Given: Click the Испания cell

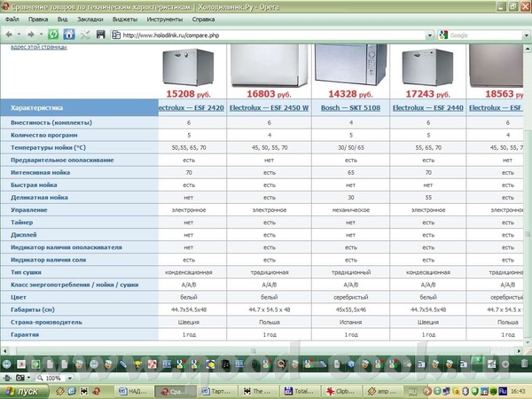Looking at the screenshot, I should pyautogui.click(x=350, y=322).
